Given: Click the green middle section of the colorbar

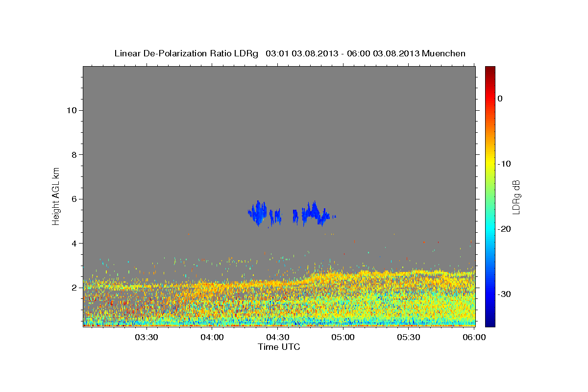Looking at the screenshot, I should [x=490, y=196].
